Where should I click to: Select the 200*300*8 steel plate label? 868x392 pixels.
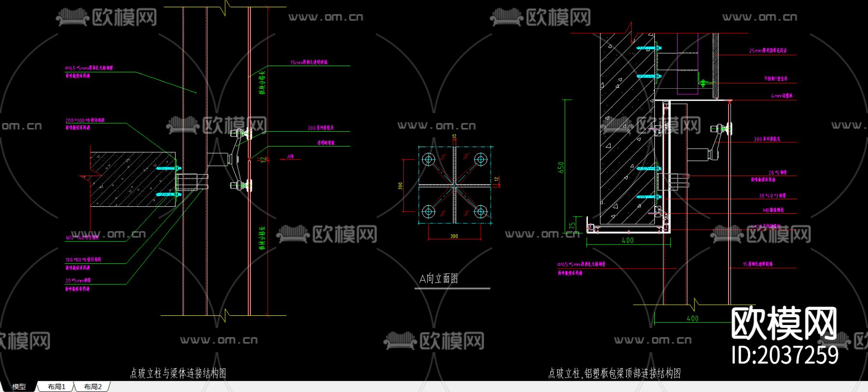coord(85,120)
